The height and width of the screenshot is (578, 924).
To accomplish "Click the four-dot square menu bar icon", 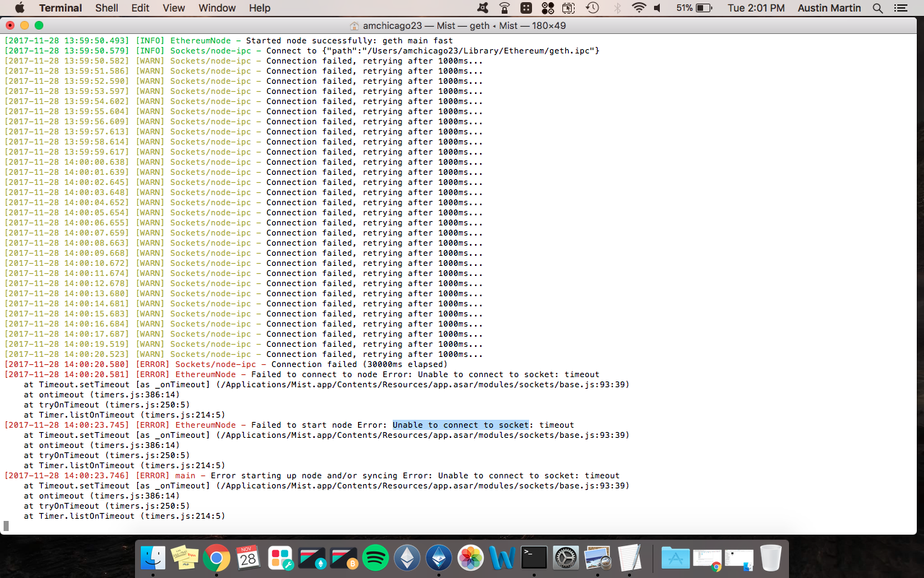I will [x=526, y=8].
